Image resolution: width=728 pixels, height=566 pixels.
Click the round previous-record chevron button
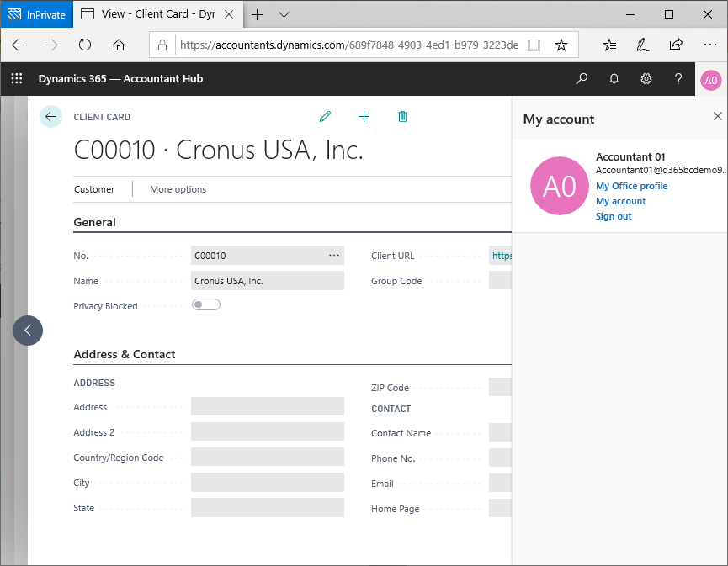point(28,331)
